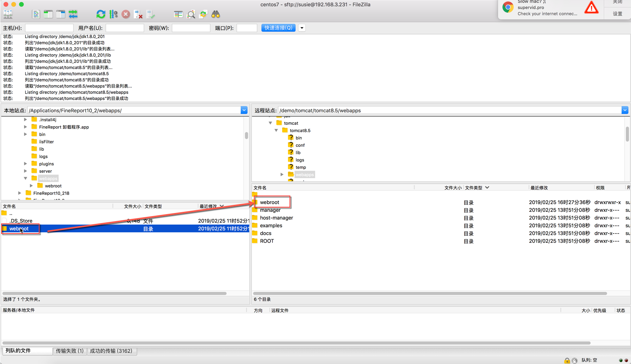
Task: Open the Site Manager toolbar icon
Action: tap(8, 15)
